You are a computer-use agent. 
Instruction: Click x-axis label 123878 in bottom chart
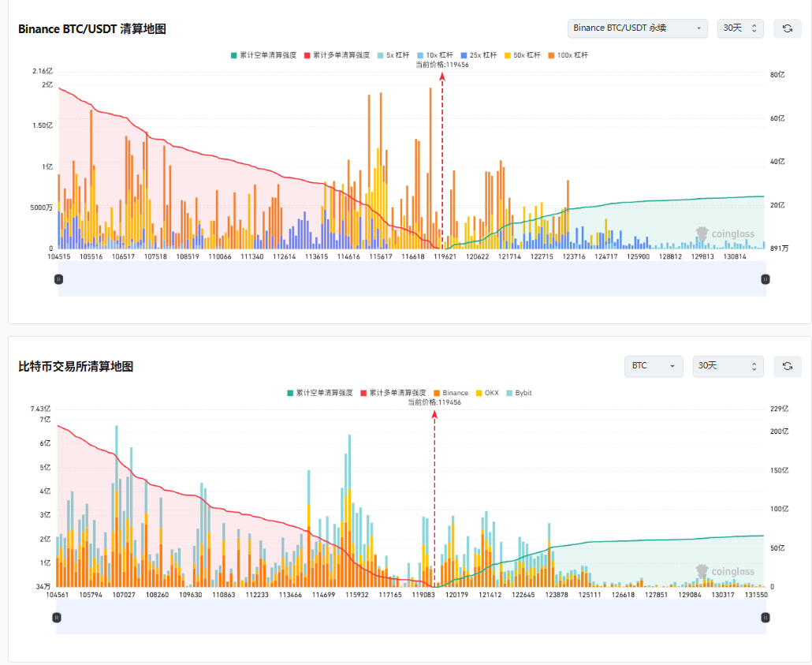[557, 595]
